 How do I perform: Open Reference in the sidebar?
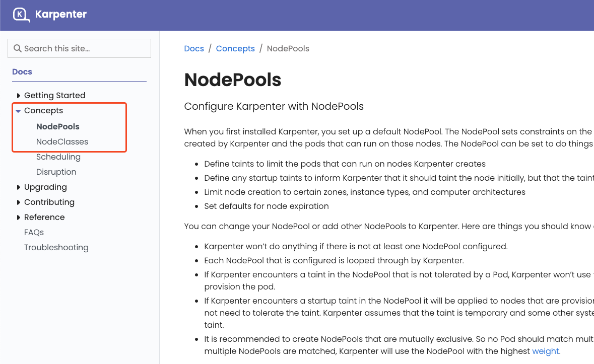point(44,217)
